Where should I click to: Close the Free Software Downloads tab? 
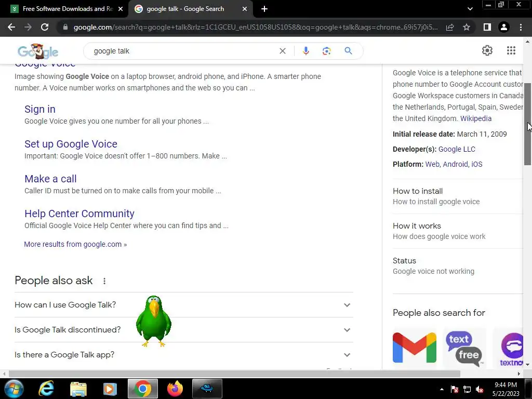click(x=121, y=9)
